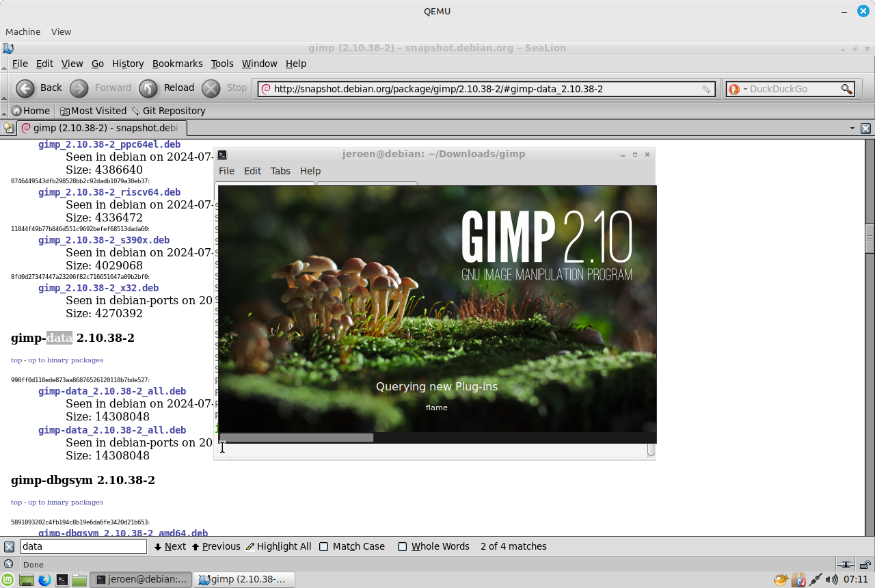
Task: Open the gimp-data deb link seen in debian-ports
Action: [x=112, y=430]
